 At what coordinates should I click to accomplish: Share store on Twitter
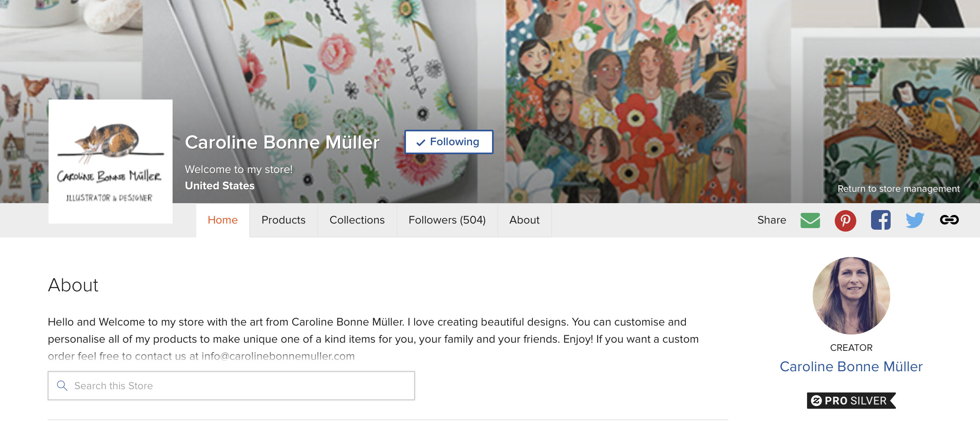(915, 220)
